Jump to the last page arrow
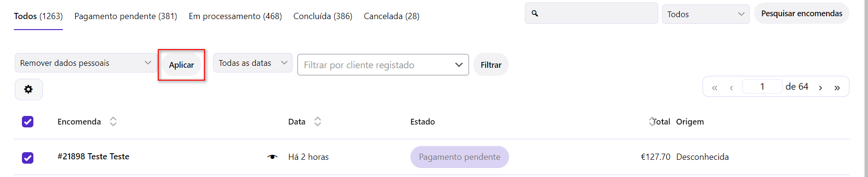This screenshot has height=177, width=868. pos(837,87)
